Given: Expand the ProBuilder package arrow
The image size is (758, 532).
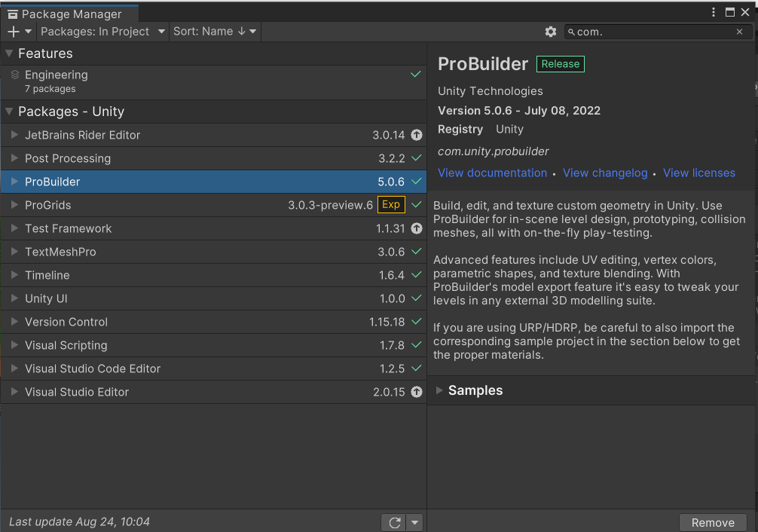Looking at the screenshot, I should pyautogui.click(x=14, y=182).
